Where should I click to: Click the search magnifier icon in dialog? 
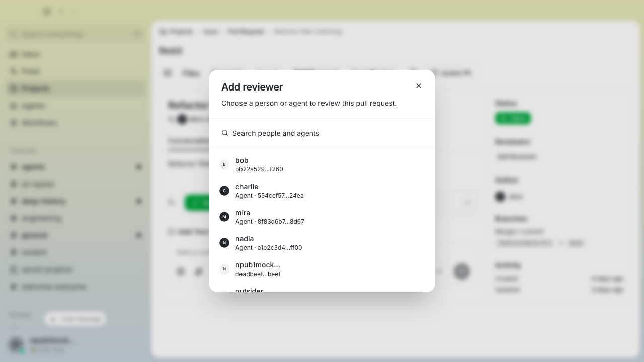click(x=225, y=133)
